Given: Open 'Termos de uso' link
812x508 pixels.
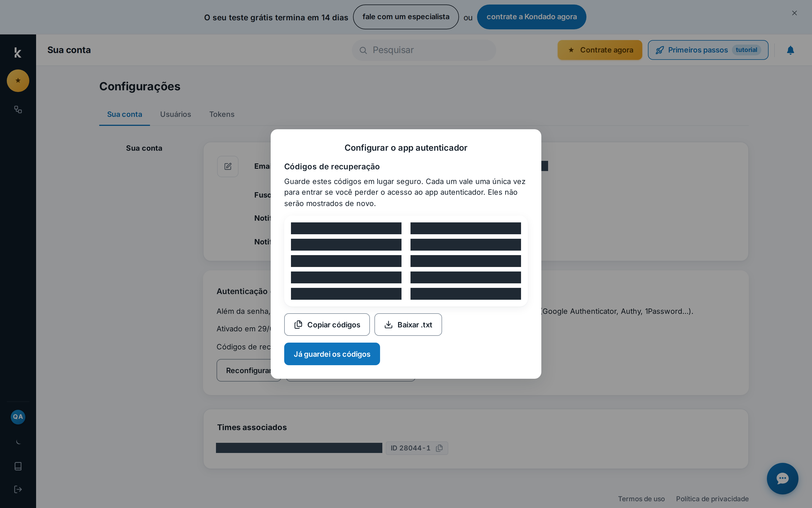Looking at the screenshot, I should point(641,499).
